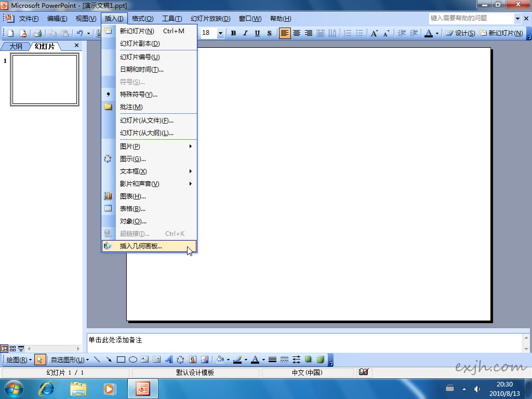This screenshot has width=532, height=399.
Task: Toggle italic formatting
Action: 245,33
